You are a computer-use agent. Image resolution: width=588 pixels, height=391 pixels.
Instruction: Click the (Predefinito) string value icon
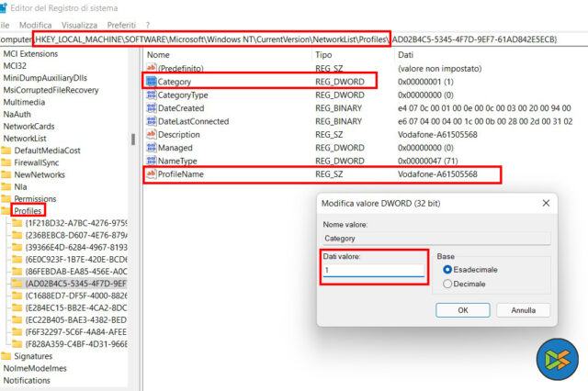(x=151, y=68)
